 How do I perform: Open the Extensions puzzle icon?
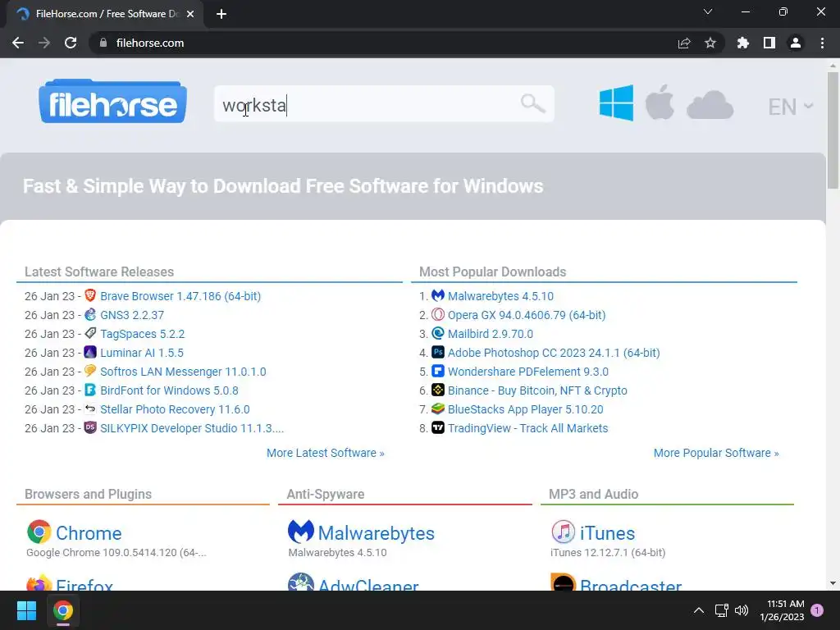743,43
